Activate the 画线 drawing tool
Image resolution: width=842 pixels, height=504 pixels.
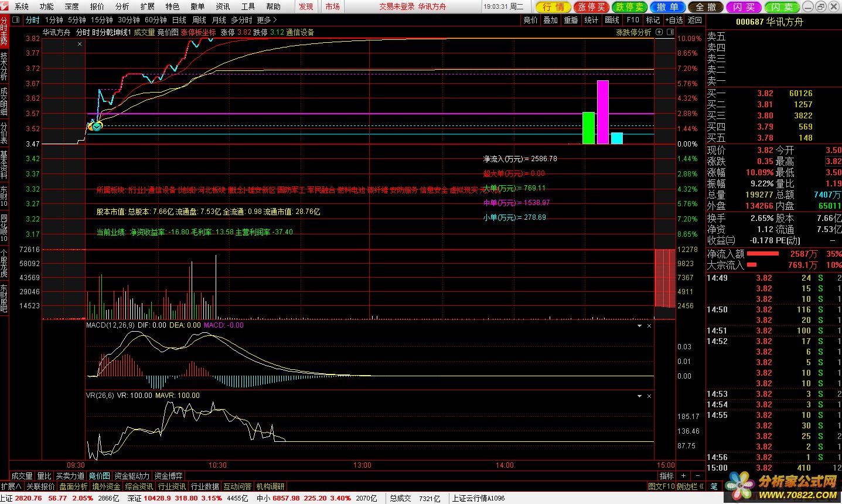[x=612, y=20]
